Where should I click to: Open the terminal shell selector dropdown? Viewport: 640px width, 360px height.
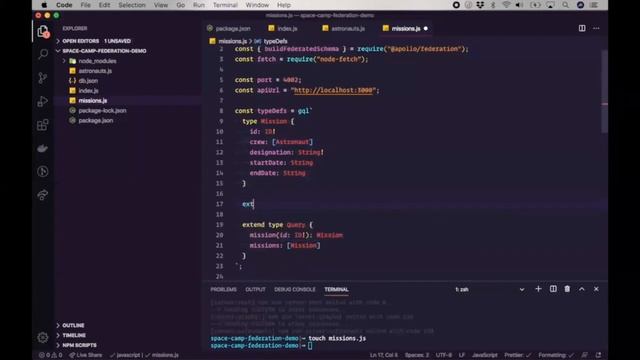[490, 289]
